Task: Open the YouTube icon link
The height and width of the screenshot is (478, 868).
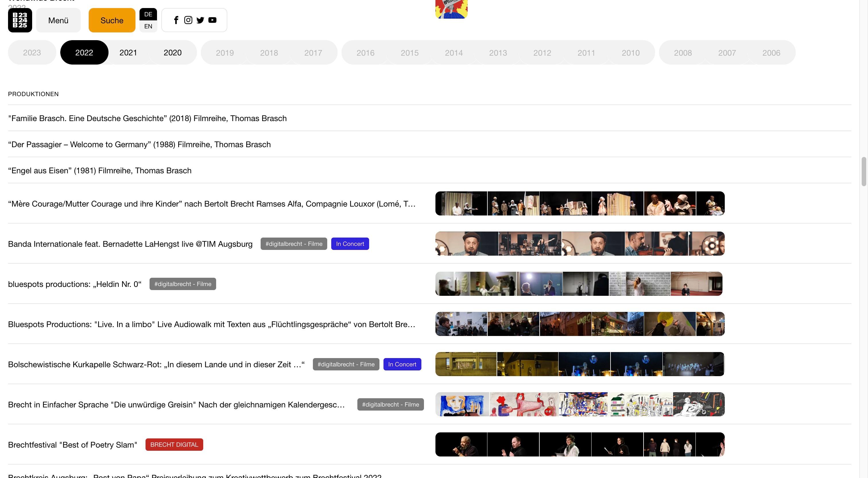Action: pos(212,20)
